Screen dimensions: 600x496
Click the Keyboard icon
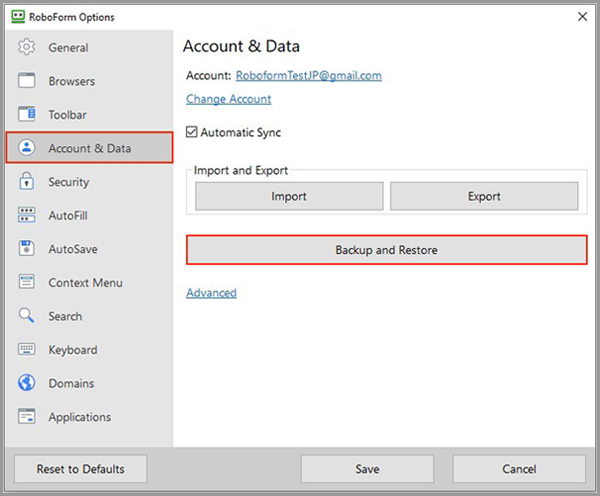coord(26,349)
